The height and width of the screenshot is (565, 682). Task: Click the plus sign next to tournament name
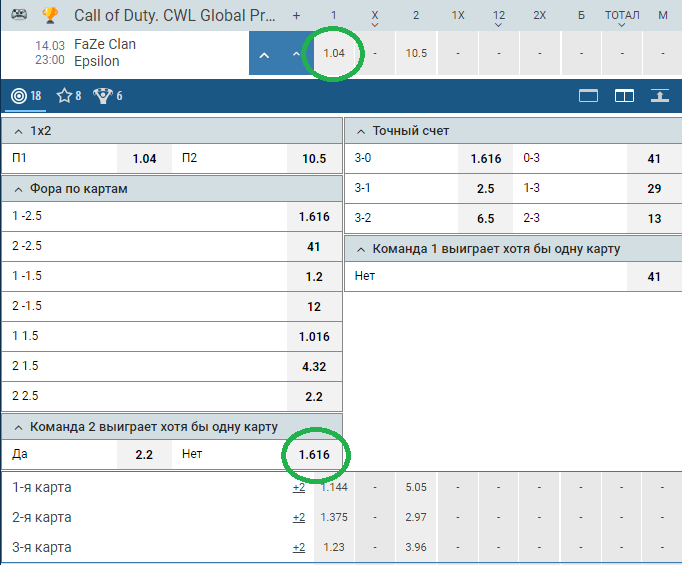point(296,16)
